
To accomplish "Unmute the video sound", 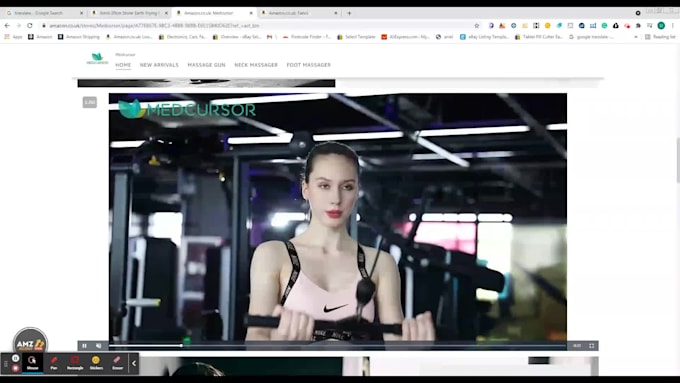I will (x=98, y=346).
